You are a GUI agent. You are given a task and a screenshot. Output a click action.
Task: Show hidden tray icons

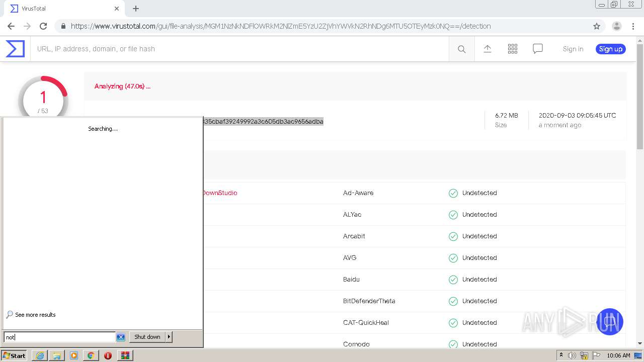point(561,355)
